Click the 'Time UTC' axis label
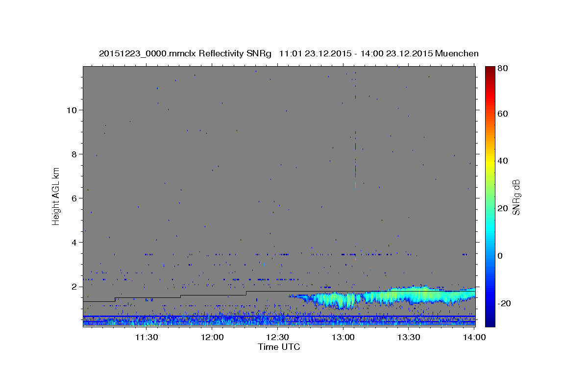Image resolution: width=588 pixels, height=392 pixels. (x=279, y=347)
